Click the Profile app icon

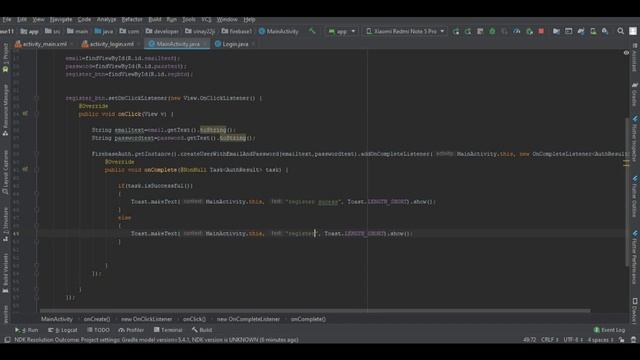pyautogui.click(x=517, y=31)
